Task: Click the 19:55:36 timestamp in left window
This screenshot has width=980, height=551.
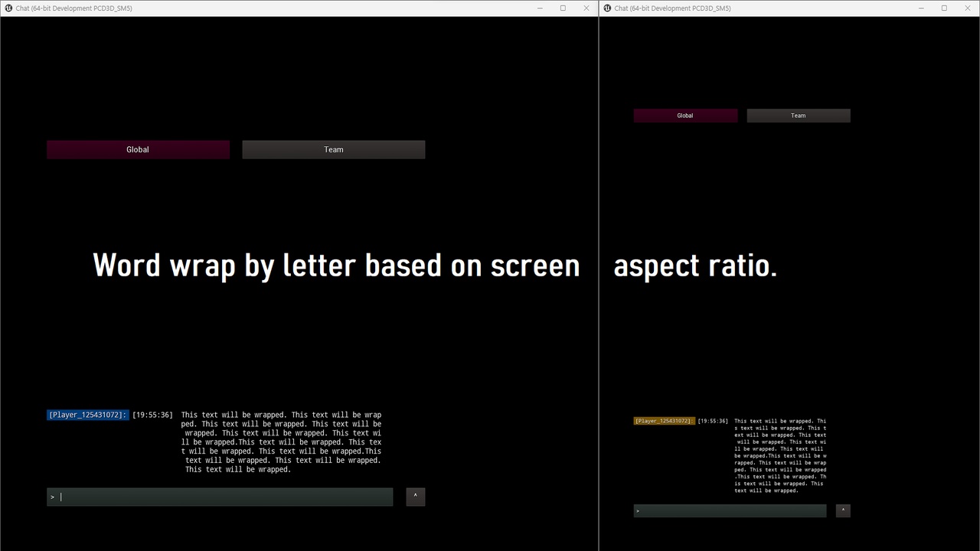Action: [x=152, y=415]
